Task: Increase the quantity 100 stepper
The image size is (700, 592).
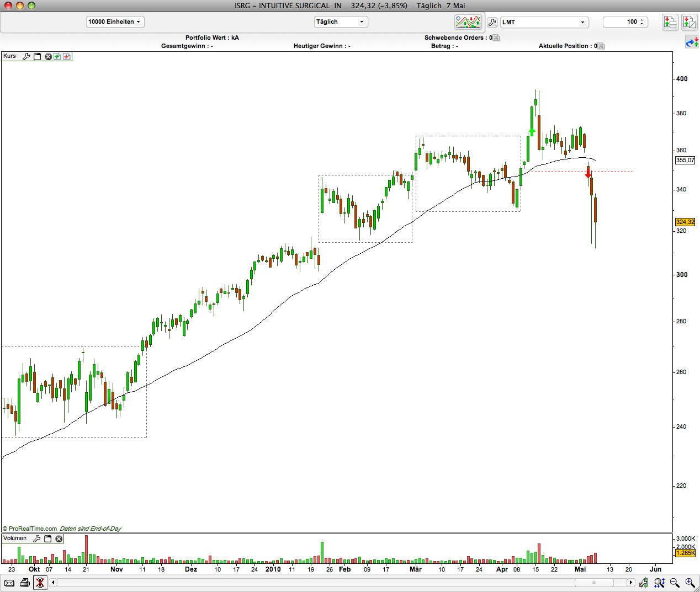Action: [x=641, y=20]
